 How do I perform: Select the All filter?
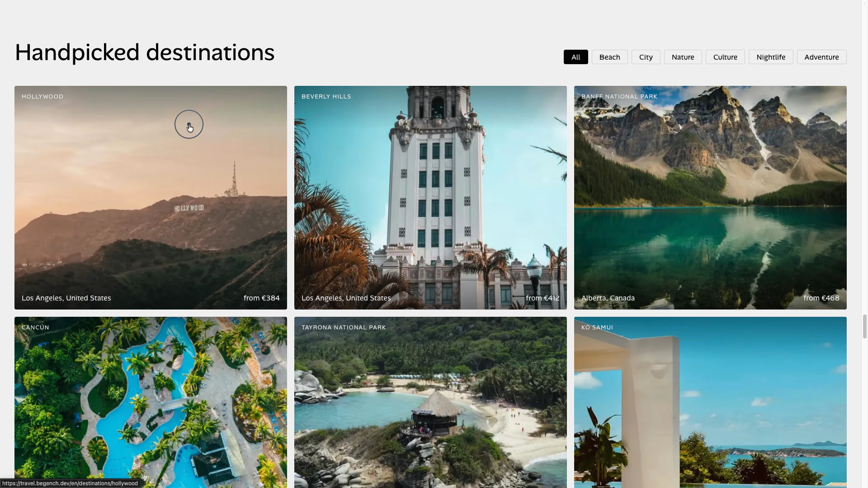(x=576, y=57)
